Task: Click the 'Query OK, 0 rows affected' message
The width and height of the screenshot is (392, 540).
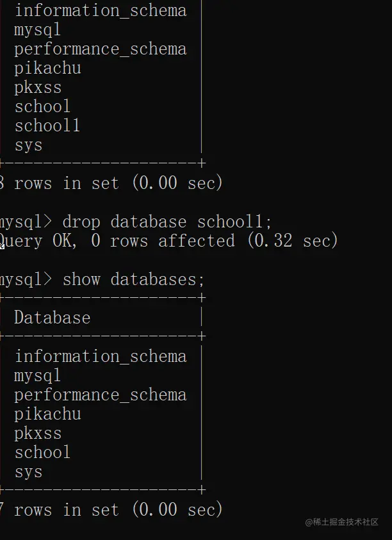Action: (117, 241)
